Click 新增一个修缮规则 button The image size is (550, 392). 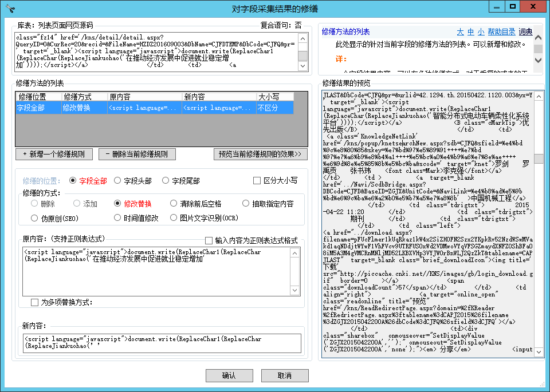[54, 154]
